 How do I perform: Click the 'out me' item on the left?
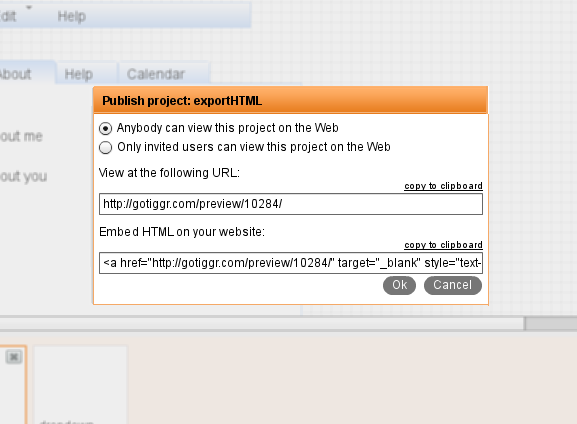tap(21, 137)
